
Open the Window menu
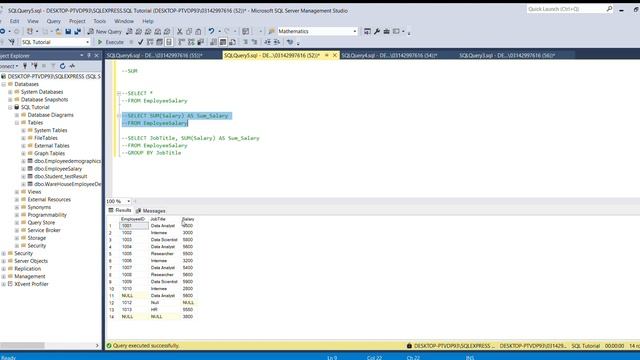click(124, 21)
